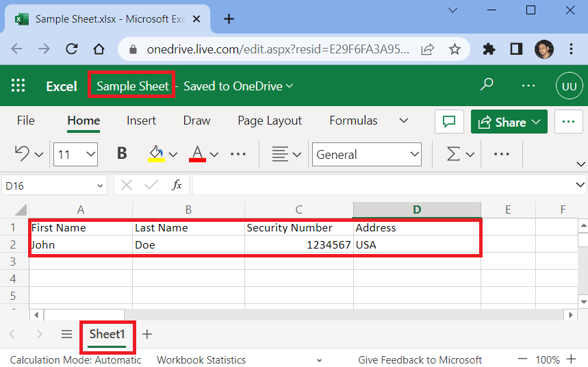Toggle Bold formatting
The image size is (588, 367).
(122, 153)
